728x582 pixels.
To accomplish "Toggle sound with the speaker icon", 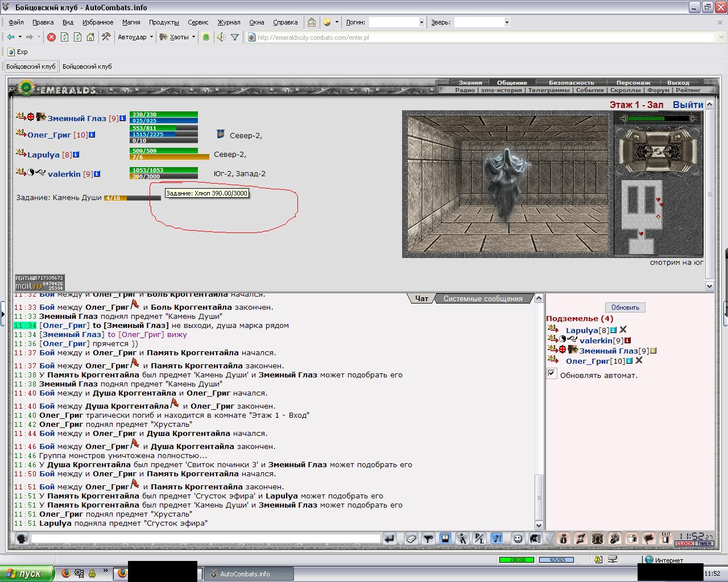I will (x=221, y=37).
